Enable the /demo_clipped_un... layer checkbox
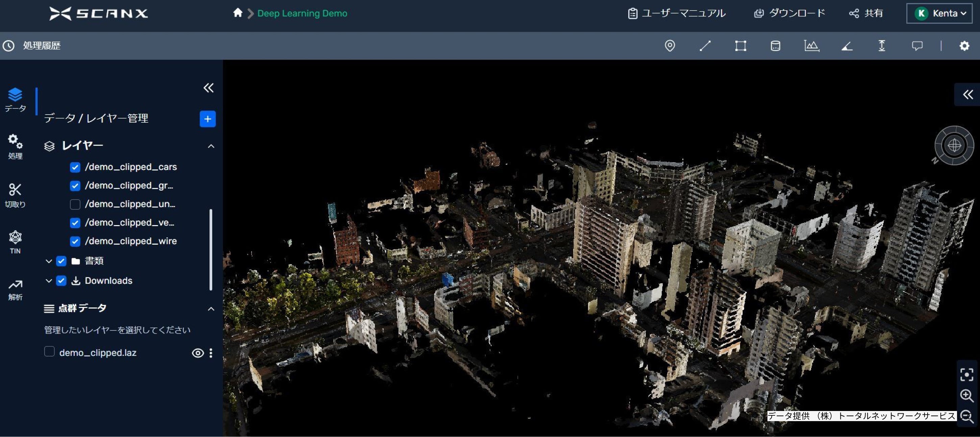Image resolution: width=980 pixels, height=437 pixels. [75, 204]
